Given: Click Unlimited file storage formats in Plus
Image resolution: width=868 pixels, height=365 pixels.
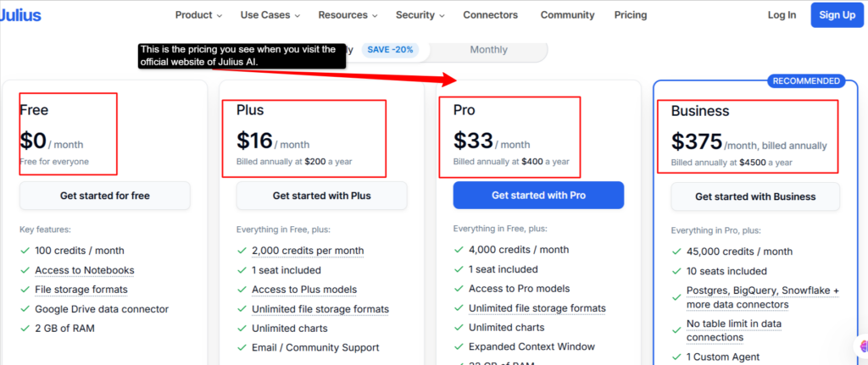Looking at the screenshot, I should pyautogui.click(x=320, y=309).
